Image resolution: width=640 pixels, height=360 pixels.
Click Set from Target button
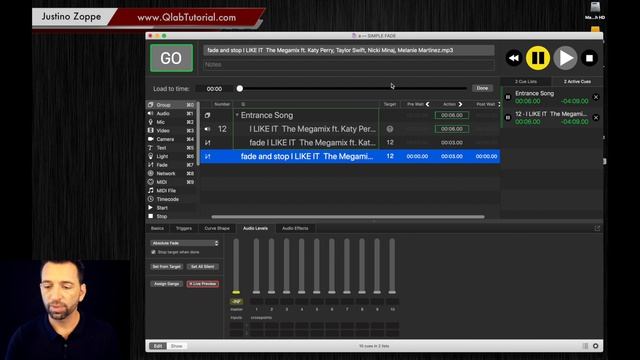point(167,267)
